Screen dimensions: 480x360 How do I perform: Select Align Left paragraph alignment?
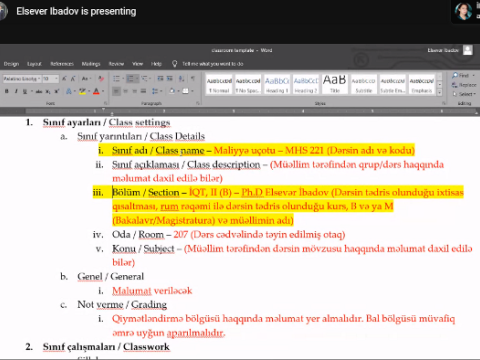[x=116, y=91]
